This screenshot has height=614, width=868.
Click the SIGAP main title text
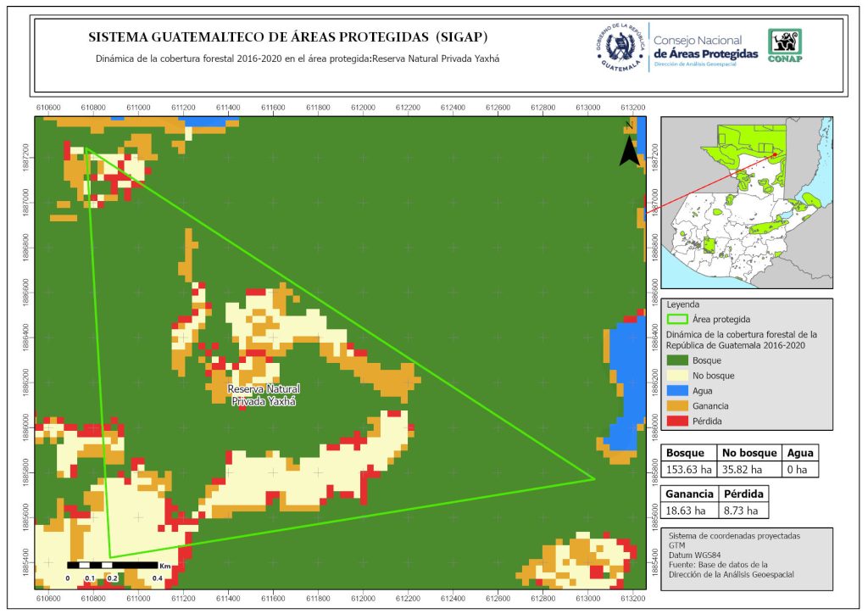288,37
